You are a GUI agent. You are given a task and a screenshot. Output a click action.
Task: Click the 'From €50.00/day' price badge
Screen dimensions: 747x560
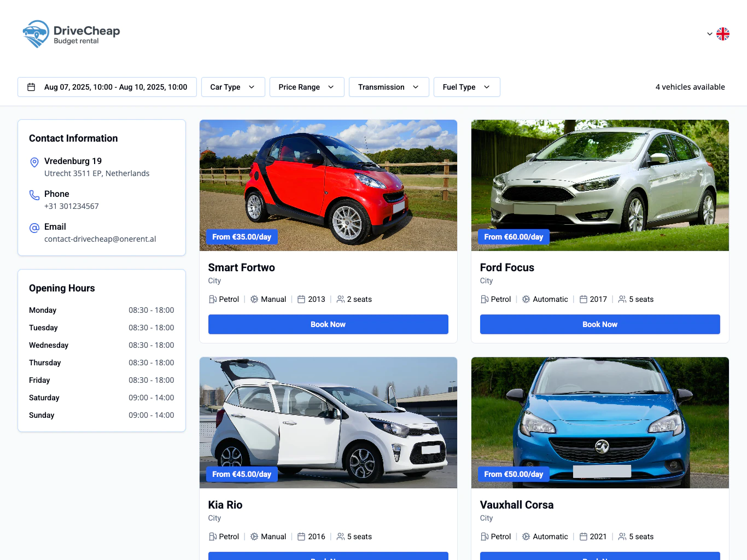tap(513, 474)
